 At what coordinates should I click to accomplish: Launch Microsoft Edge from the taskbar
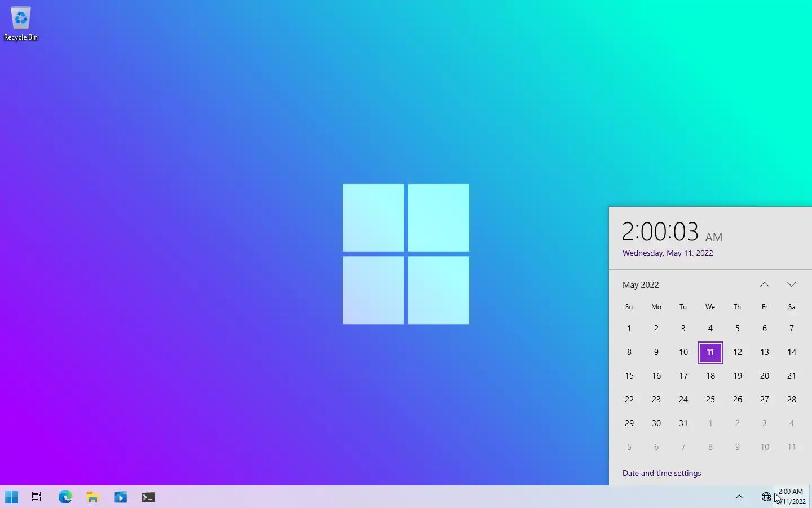65,497
